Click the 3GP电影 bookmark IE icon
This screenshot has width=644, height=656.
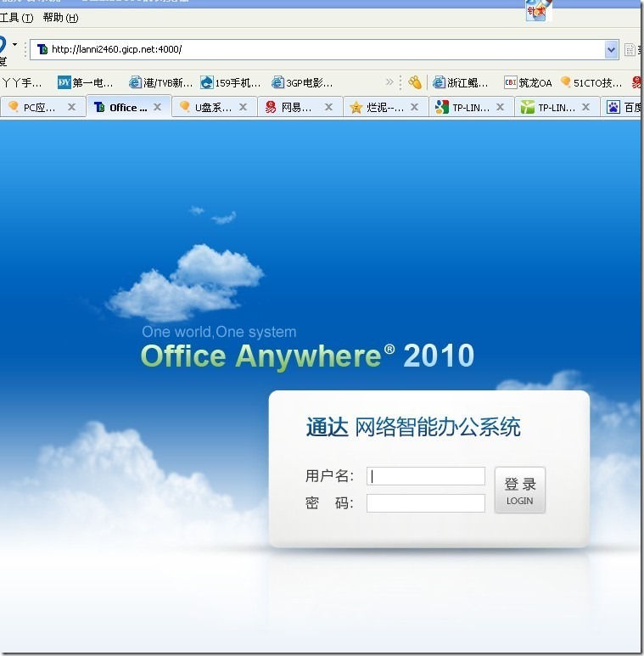(277, 82)
